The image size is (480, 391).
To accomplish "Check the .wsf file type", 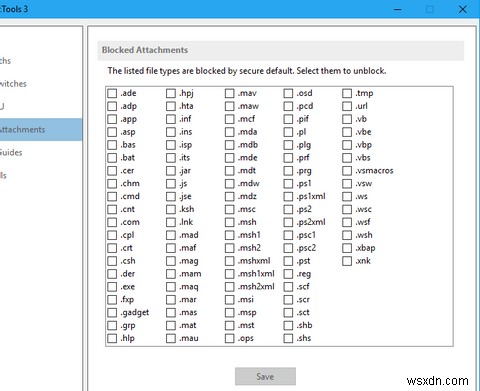I will click(x=347, y=222).
